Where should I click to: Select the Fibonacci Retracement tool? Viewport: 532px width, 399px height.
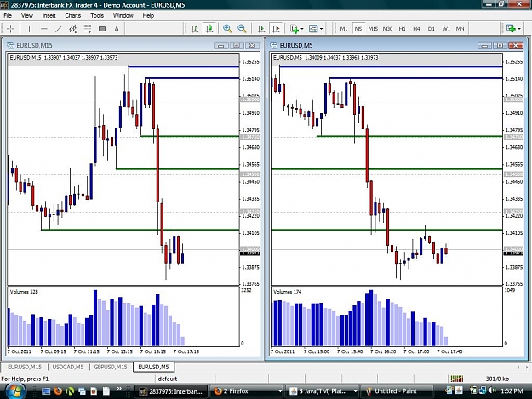88,29
